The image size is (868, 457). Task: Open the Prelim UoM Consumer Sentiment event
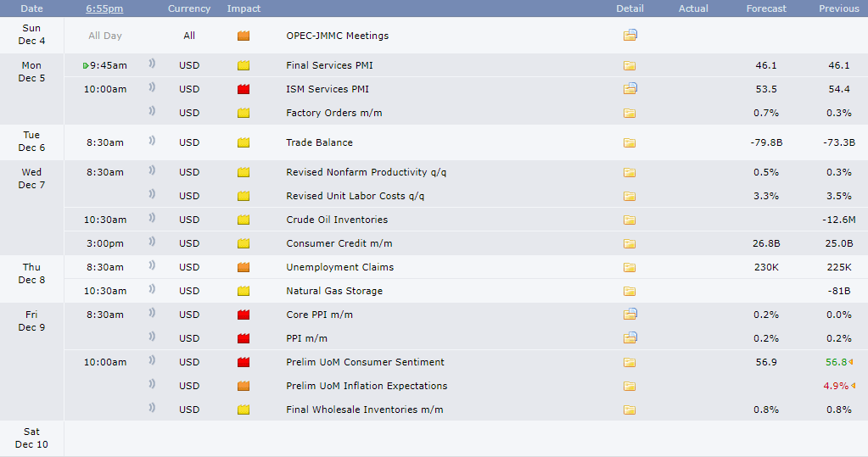point(366,362)
